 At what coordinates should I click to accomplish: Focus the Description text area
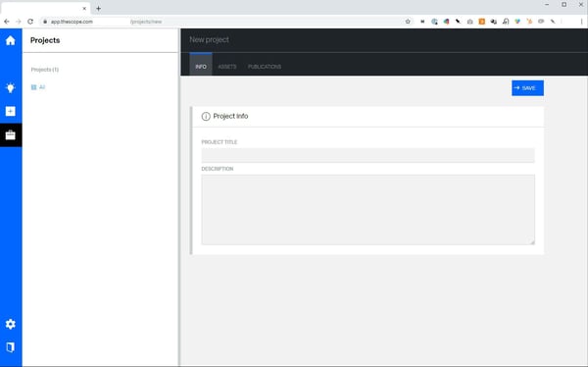point(367,210)
